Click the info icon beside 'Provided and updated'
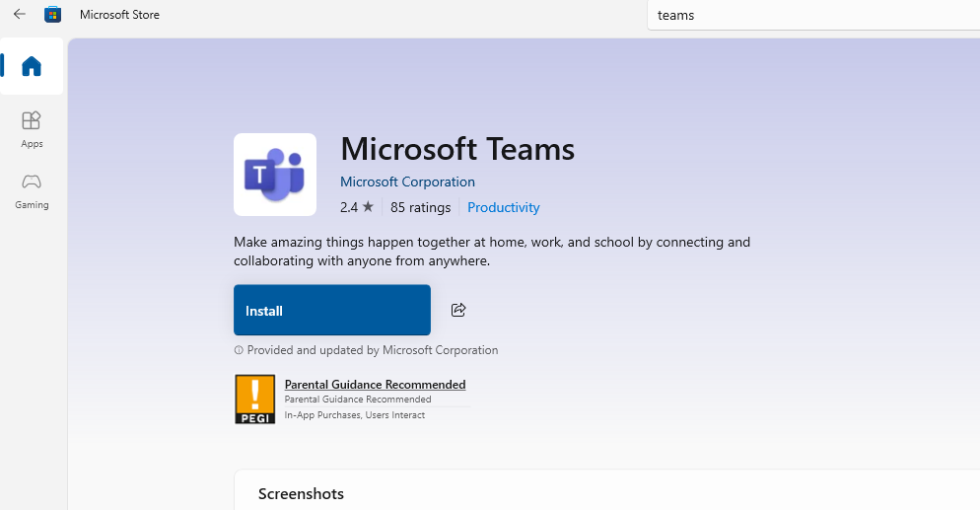The image size is (980, 510). tap(239, 350)
